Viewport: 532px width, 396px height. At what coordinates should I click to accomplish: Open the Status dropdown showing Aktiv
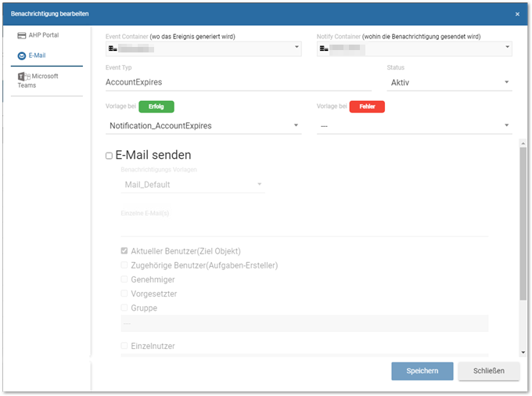449,82
